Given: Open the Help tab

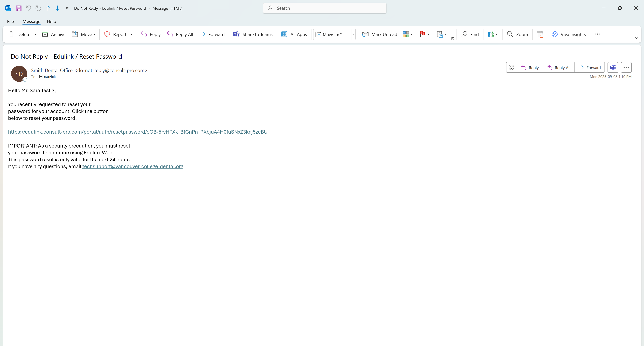Looking at the screenshot, I should pyautogui.click(x=51, y=21).
